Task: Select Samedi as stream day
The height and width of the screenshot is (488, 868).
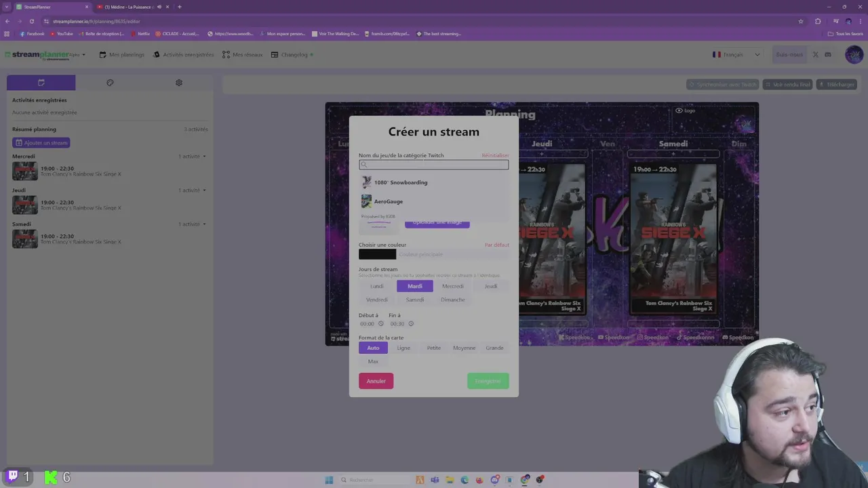Action: pos(415,300)
